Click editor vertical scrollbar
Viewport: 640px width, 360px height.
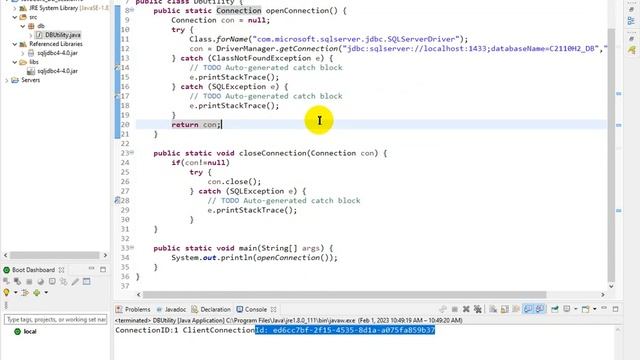pyautogui.click(x=611, y=155)
